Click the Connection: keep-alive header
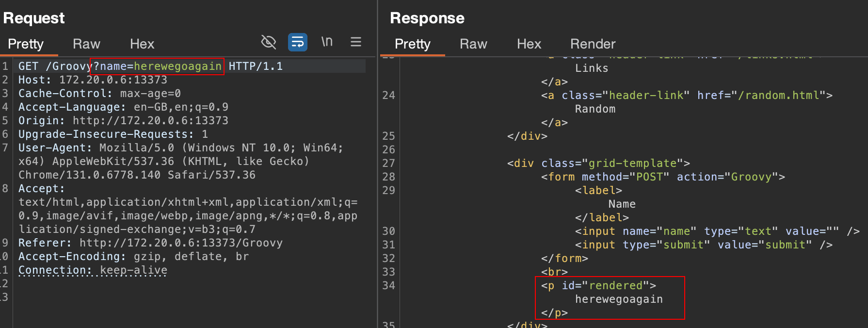The width and height of the screenshot is (868, 328). [x=93, y=270]
